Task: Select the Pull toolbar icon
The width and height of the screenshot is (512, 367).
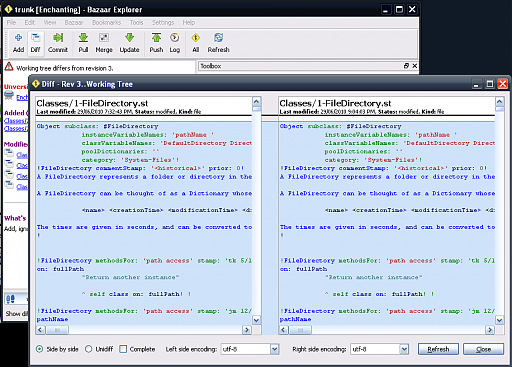Action: [x=83, y=43]
